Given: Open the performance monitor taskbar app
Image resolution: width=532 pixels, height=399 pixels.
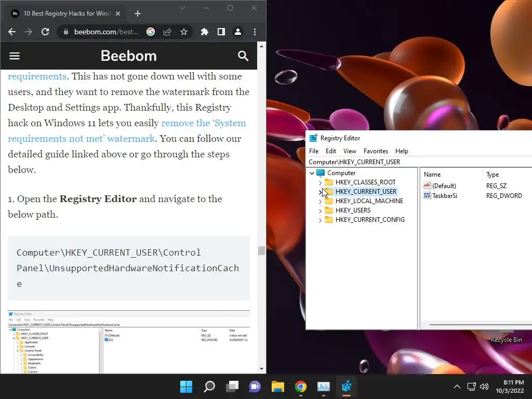Looking at the screenshot, I should click(323, 387).
